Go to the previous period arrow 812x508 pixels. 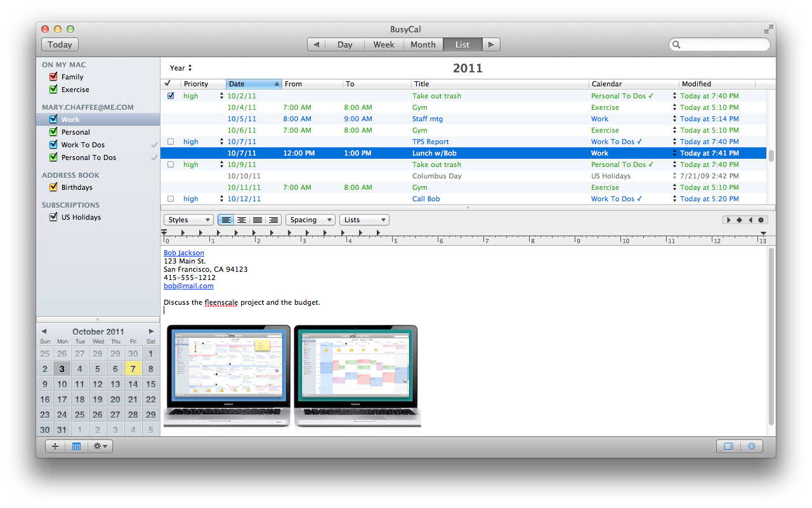[317, 44]
